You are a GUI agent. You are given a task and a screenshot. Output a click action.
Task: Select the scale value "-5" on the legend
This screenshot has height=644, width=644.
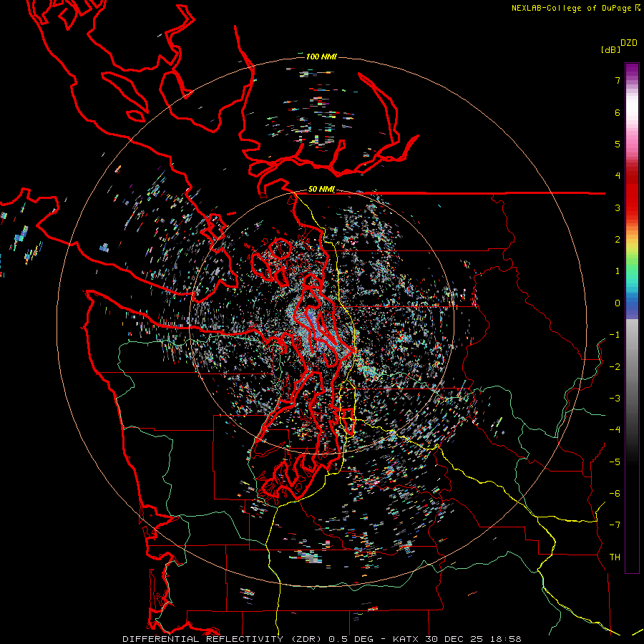pyautogui.click(x=615, y=462)
